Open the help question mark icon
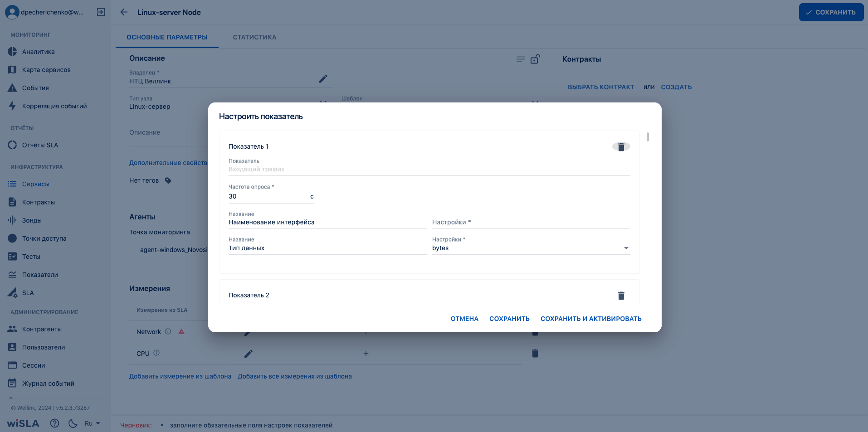The height and width of the screenshot is (432, 868). (x=54, y=423)
